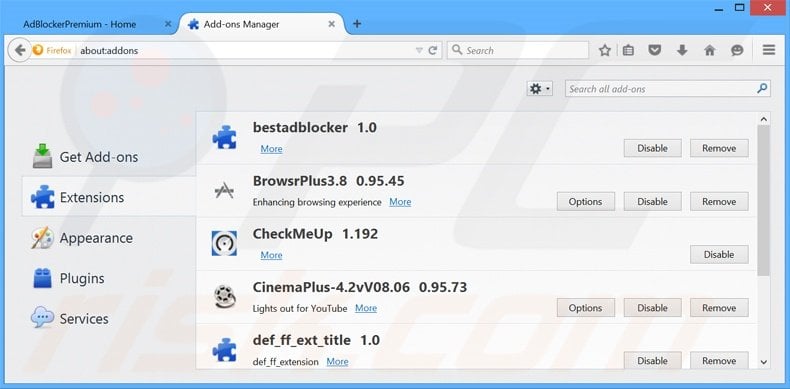
Task: Go to Home page icon
Action: [709, 50]
